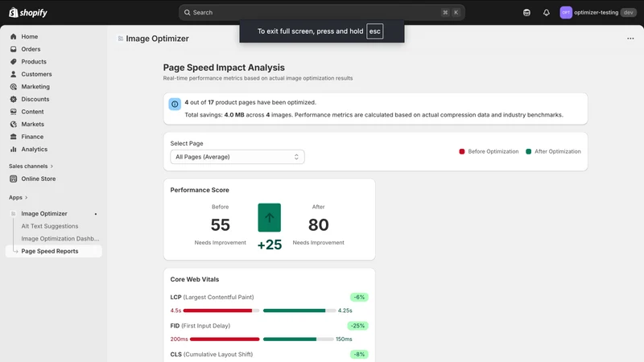This screenshot has width=644, height=362.
Task: Click the search magnifier icon
Action: (188, 13)
